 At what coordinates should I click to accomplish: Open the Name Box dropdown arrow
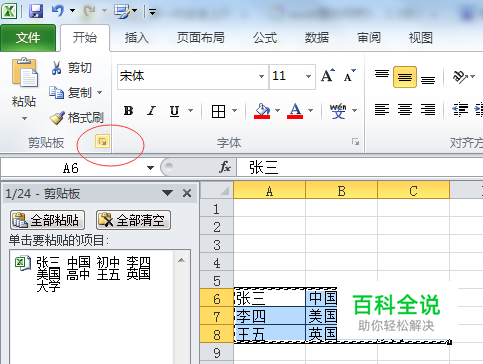pyautogui.click(x=150, y=168)
